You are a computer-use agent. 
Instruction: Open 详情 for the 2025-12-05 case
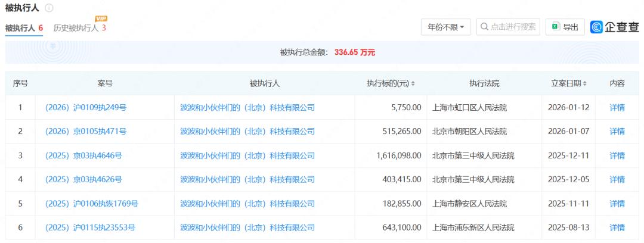pos(617,179)
